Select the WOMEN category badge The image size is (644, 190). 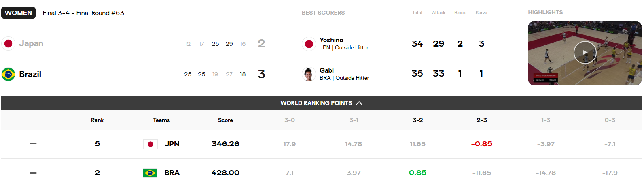[x=18, y=13]
